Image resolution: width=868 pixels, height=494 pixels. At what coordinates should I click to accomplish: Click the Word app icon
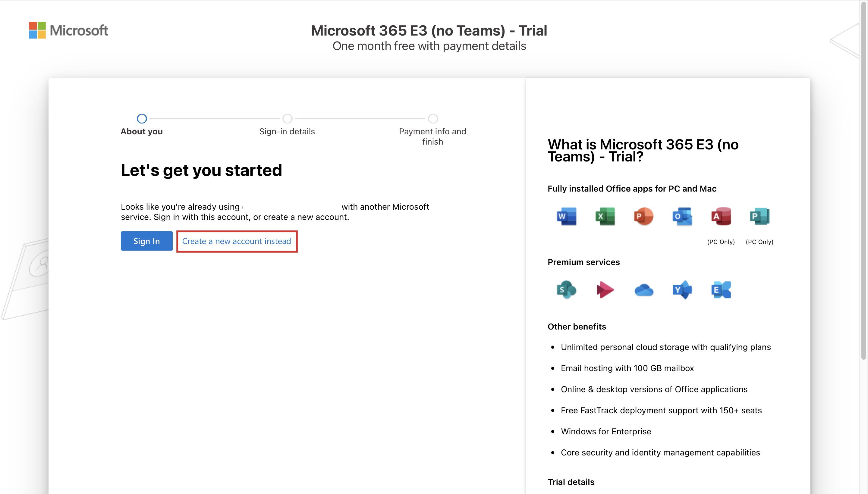pyautogui.click(x=566, y=216)
